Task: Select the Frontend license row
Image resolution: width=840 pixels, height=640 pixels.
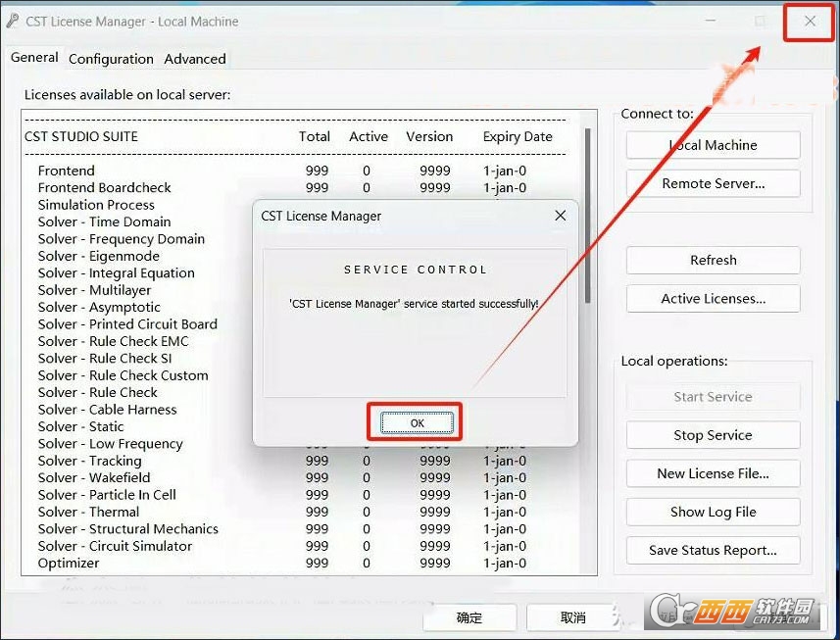Action: (x=281, y=171)
